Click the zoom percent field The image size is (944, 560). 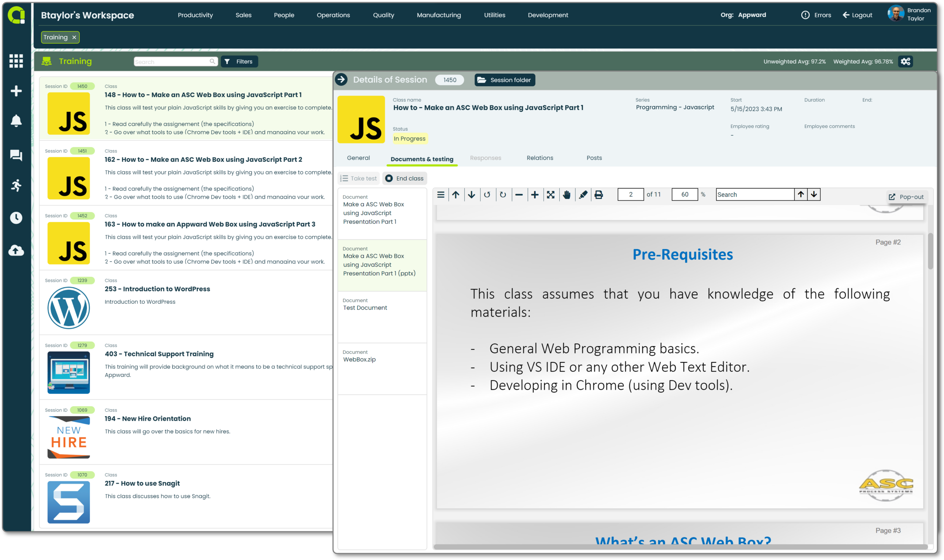click(685, 194)
